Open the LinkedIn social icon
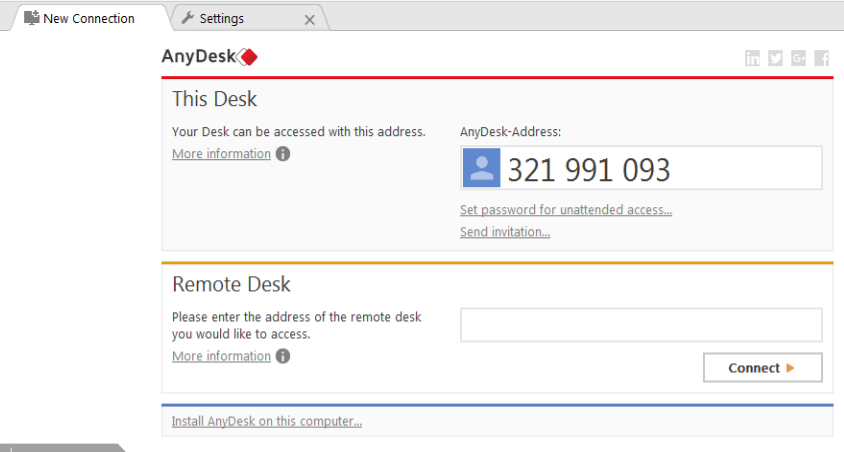This screenshot has height=452, width=844. click(752, 58)
